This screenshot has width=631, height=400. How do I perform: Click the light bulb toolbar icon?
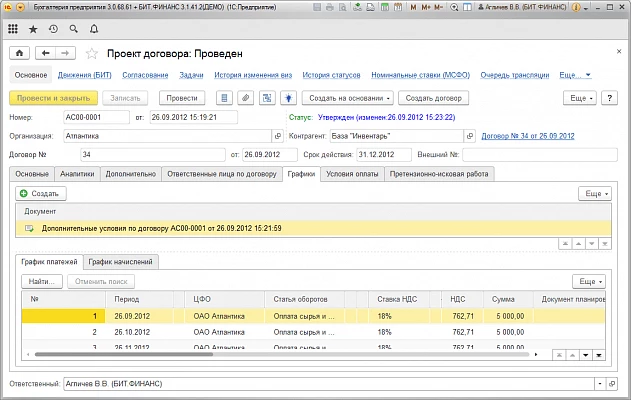(289, 98)
